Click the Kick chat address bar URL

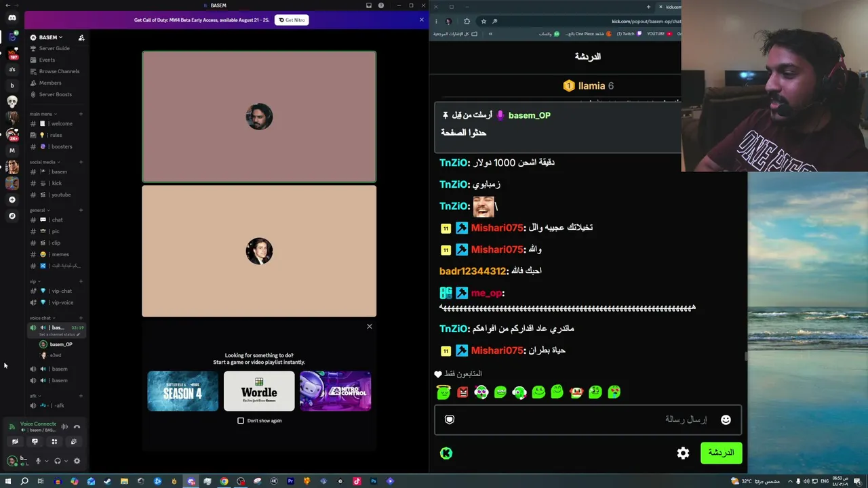[646, 21]
